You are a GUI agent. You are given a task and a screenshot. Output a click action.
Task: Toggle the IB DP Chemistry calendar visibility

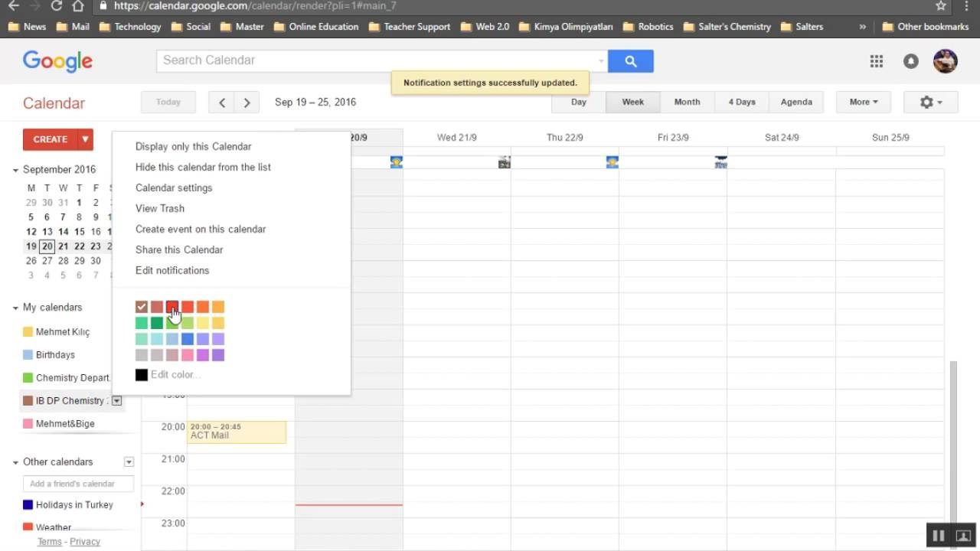28,401
